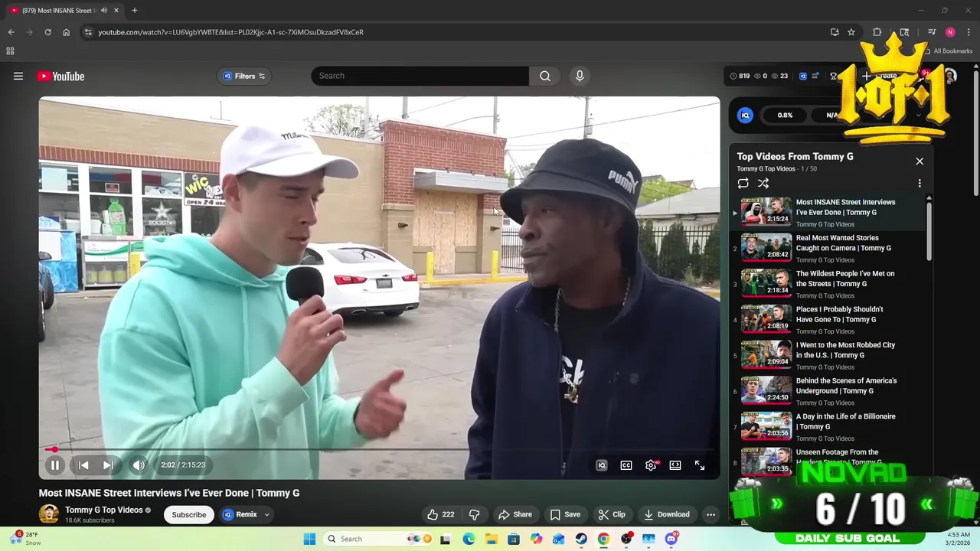This screenshot has width=980, height=551.
Task: Open playlist three-dot options menu
Action: pos(920,183)
